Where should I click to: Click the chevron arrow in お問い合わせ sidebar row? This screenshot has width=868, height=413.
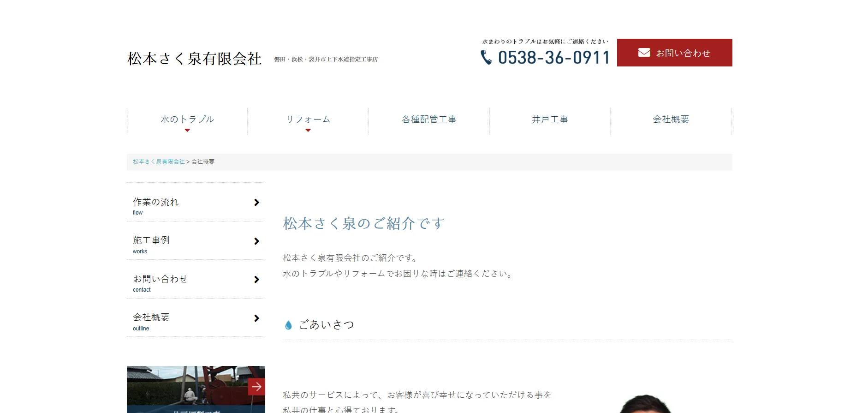(x=257, y=280)
